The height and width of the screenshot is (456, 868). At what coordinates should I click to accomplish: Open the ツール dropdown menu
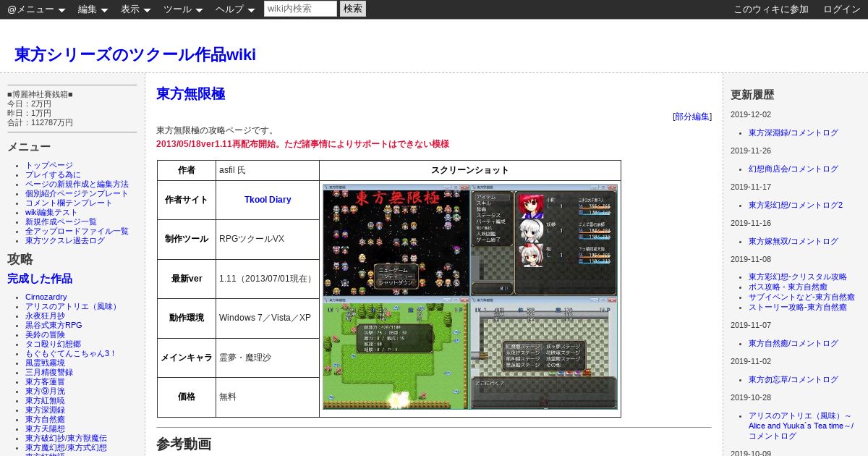coord(183,9)
